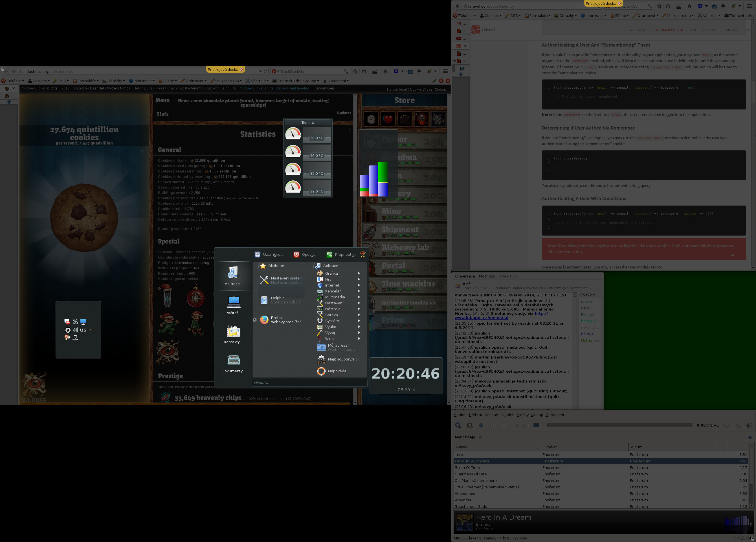756x542 pixels.
Task: Open Nastavení systému from favorites
Action: 281,280
